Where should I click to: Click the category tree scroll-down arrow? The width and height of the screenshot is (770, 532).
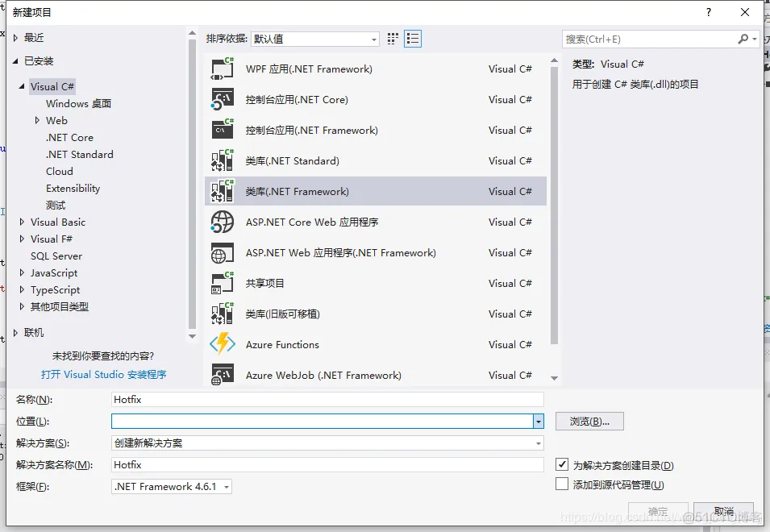coord(192,336)
